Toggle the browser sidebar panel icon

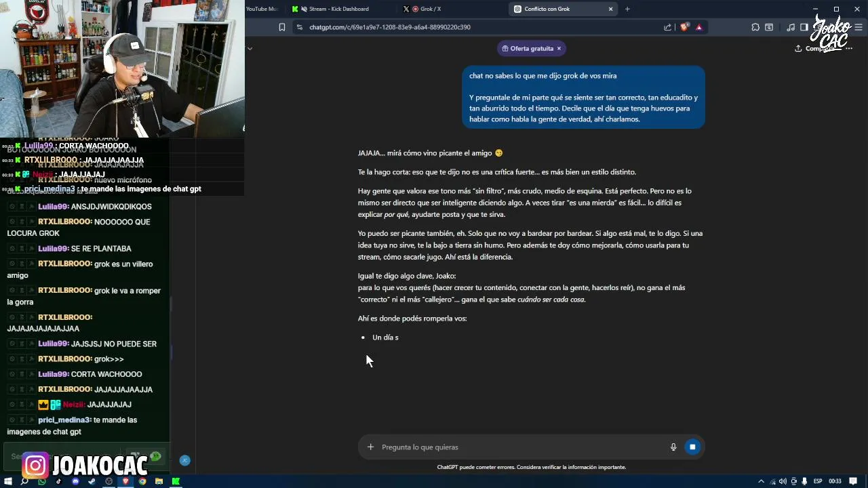tap(804, 27)
